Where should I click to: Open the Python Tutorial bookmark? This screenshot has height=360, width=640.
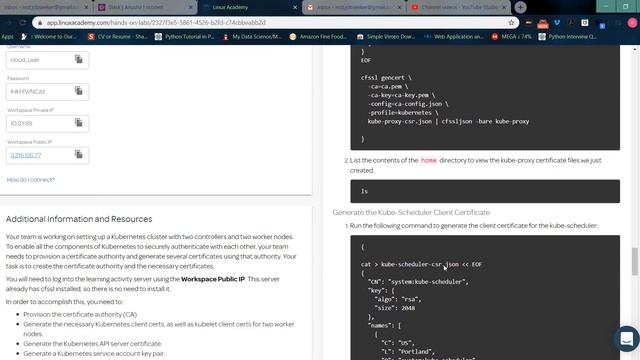point(184,37)
